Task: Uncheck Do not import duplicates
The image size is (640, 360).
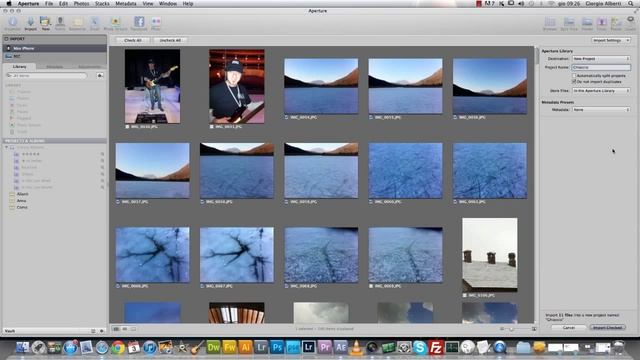Action: [x=574, y=82]
